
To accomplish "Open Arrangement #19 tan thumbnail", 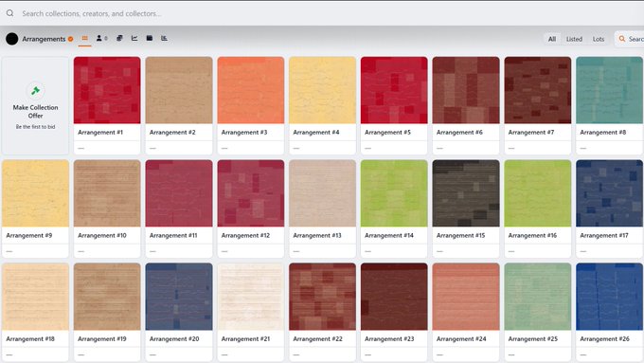I will pos(107,297).
